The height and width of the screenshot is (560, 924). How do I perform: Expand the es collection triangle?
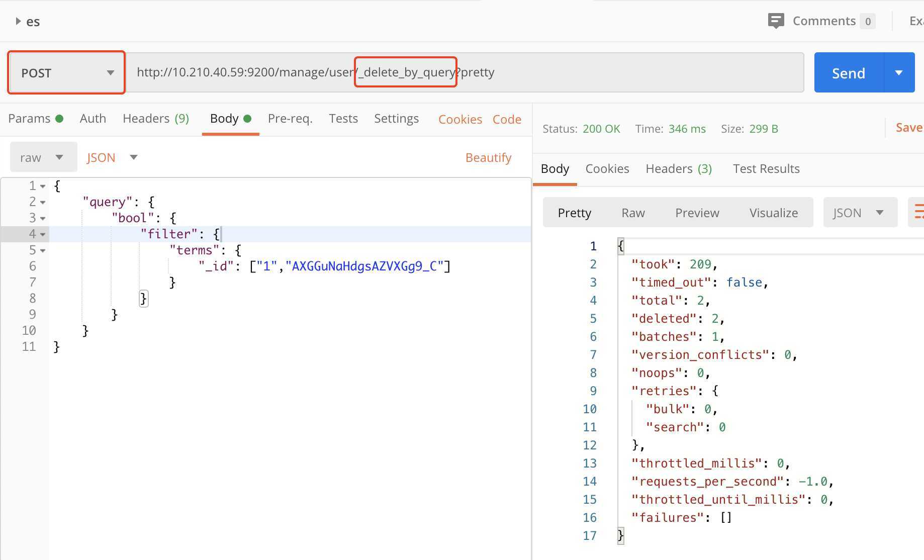click(x=18, y=21)
